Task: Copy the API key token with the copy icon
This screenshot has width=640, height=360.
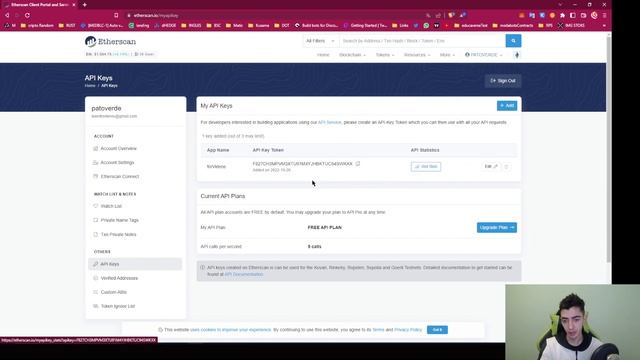Action: coord(358,164)
